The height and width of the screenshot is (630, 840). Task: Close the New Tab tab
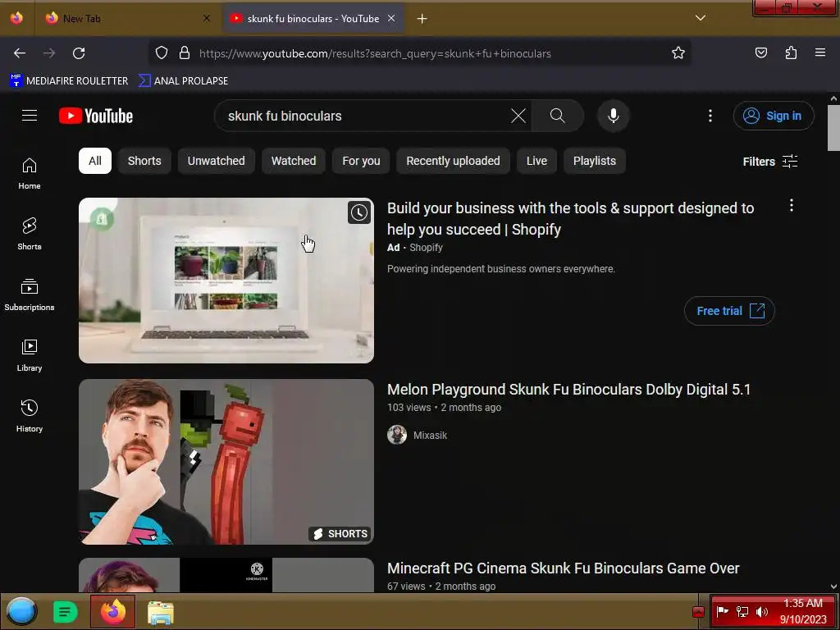pyautogui.click(x=207, y=19)
